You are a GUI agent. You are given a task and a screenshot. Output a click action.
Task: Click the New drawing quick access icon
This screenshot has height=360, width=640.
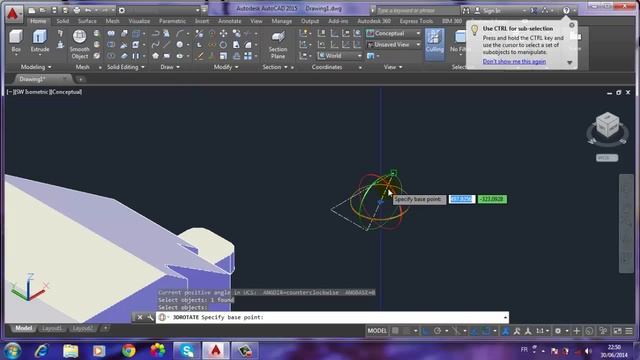pyautogui.click(x=31, y=10)
